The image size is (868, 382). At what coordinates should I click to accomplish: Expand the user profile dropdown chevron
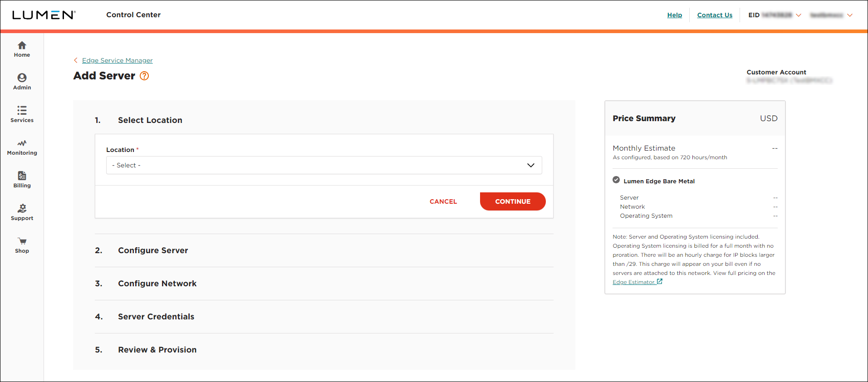pyautogui.click(x=850, y=15)
